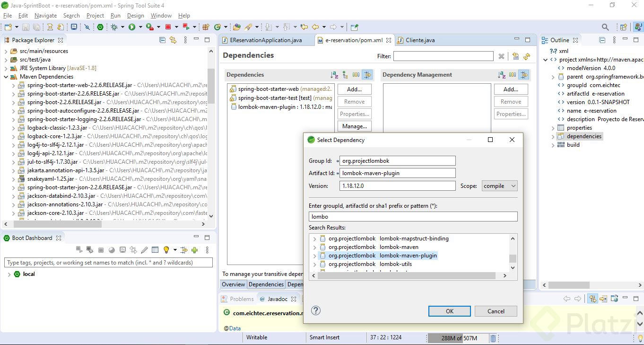
Task: Click New file icon in main toolbar
Action: tap(8, 27)
